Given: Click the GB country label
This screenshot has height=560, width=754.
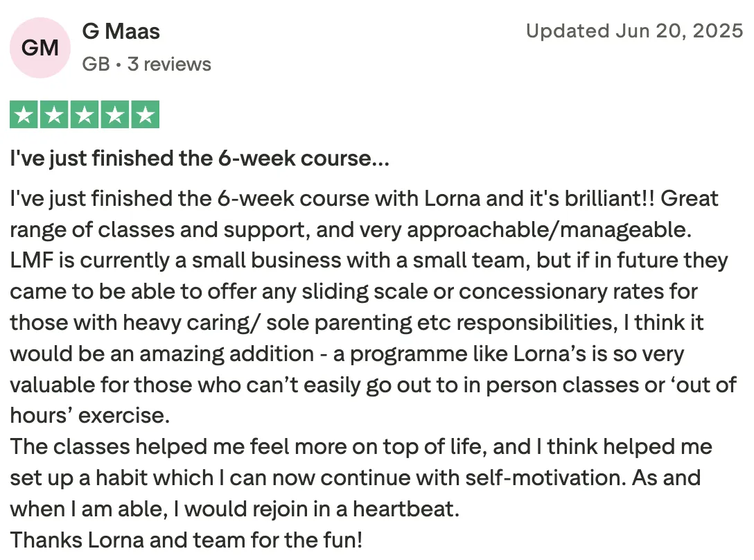Looking at the screenshot, I should point(96,64).
